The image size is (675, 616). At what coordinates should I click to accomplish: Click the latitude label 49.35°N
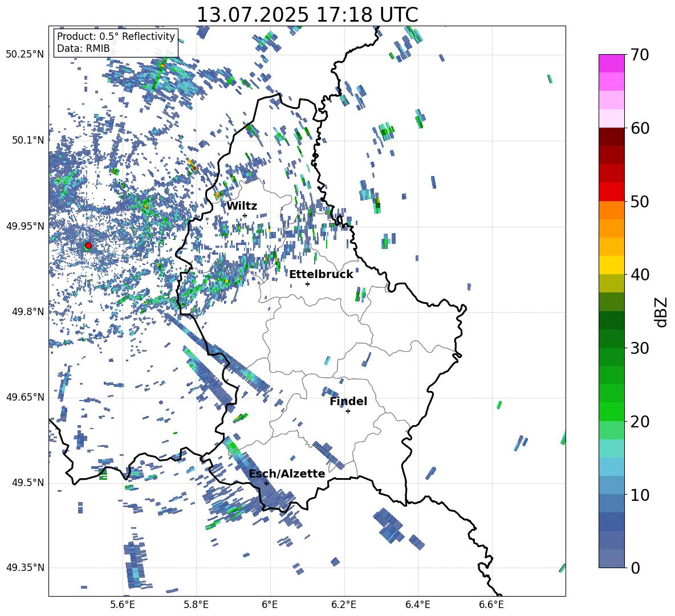(x=25, y=568)
